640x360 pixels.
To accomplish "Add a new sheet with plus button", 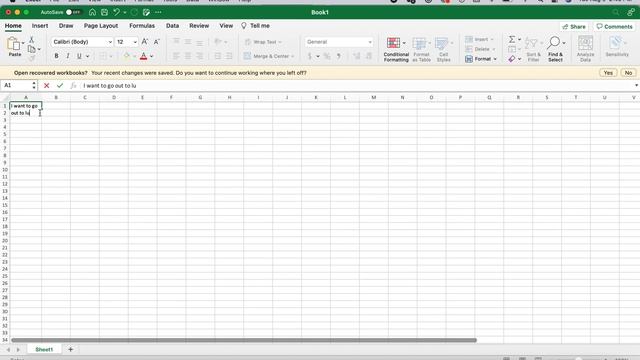I will coord(70,349).
